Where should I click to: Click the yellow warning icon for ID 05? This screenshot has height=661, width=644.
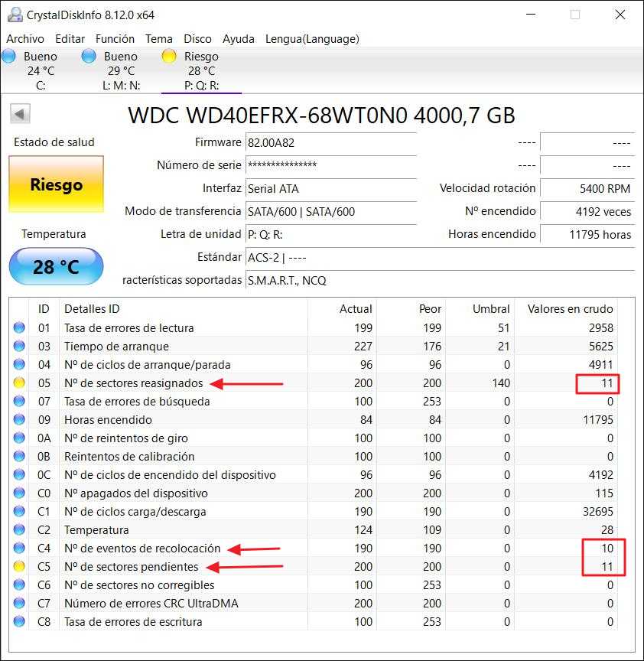coord(19,383)
